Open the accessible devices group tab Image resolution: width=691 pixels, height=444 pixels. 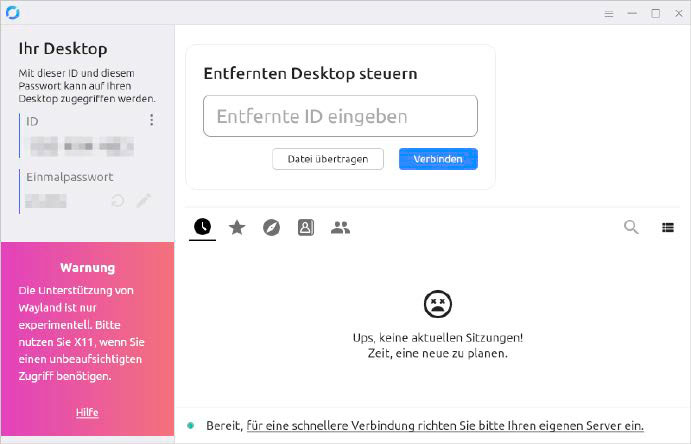point(340,228)
